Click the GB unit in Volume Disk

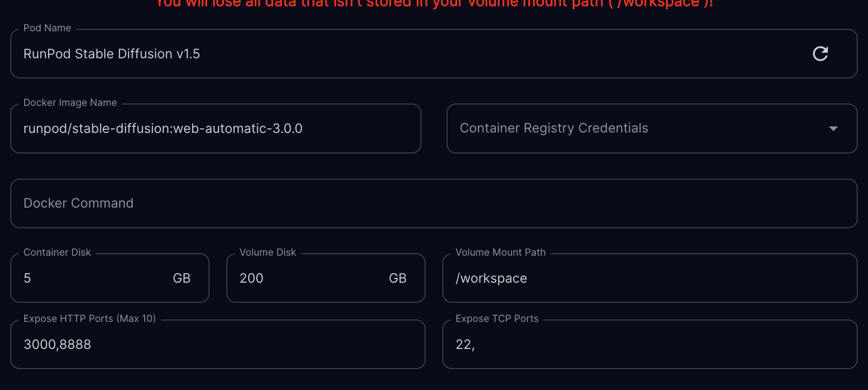(x=398, y=279)
